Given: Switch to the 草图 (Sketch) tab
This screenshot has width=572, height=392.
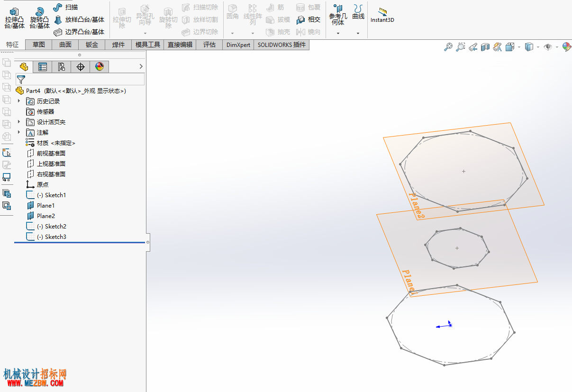Looking at the screenshot, I should (39, 45).
